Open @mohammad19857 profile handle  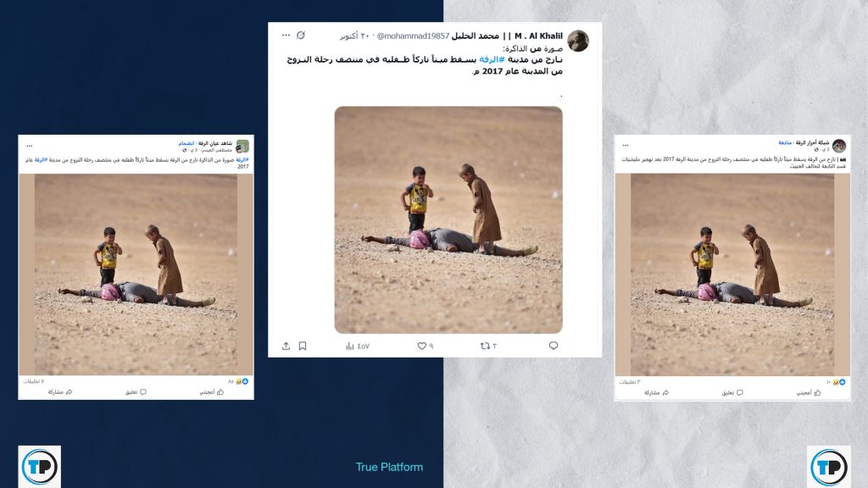[x=413, y=36]
